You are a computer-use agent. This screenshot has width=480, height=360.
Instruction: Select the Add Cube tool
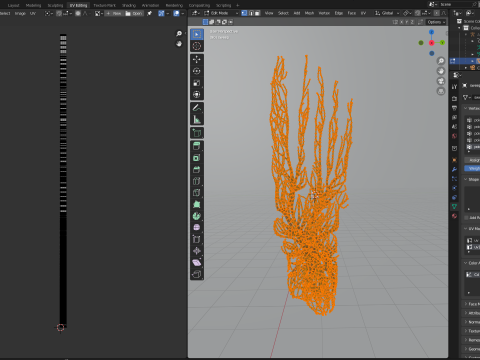point(197,133)
